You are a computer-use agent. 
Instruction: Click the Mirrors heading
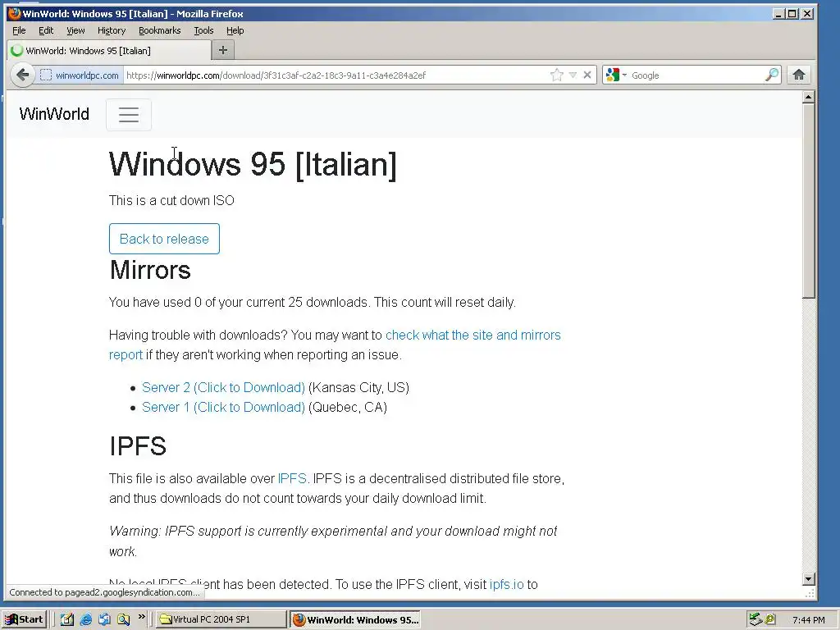coord(150,270)
